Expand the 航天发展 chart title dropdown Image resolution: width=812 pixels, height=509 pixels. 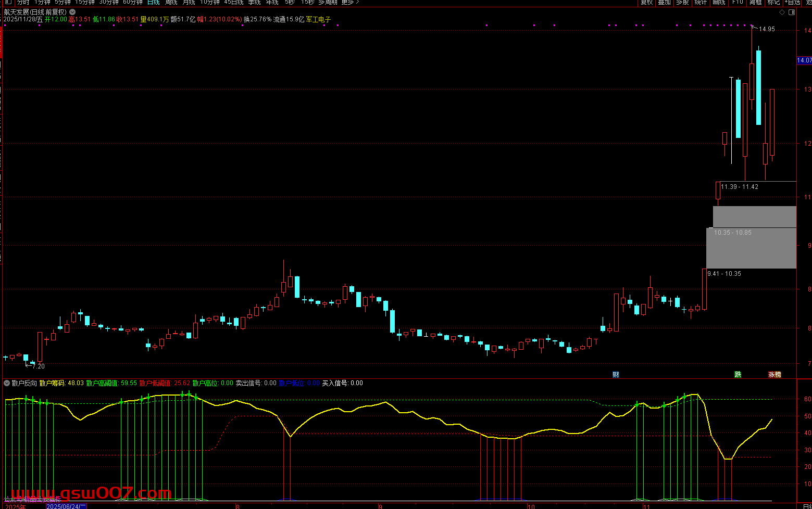coord(72,12)
